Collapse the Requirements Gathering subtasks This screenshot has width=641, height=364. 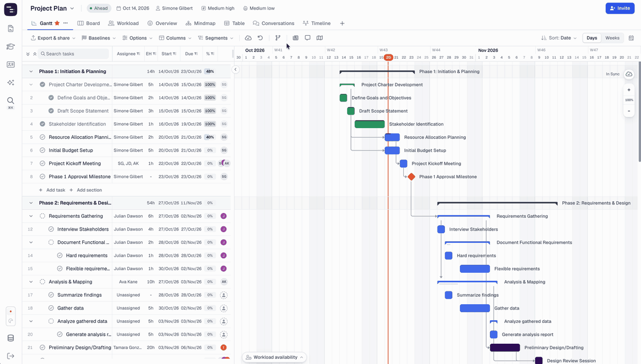pyautogui.click(x=31, y=216)
